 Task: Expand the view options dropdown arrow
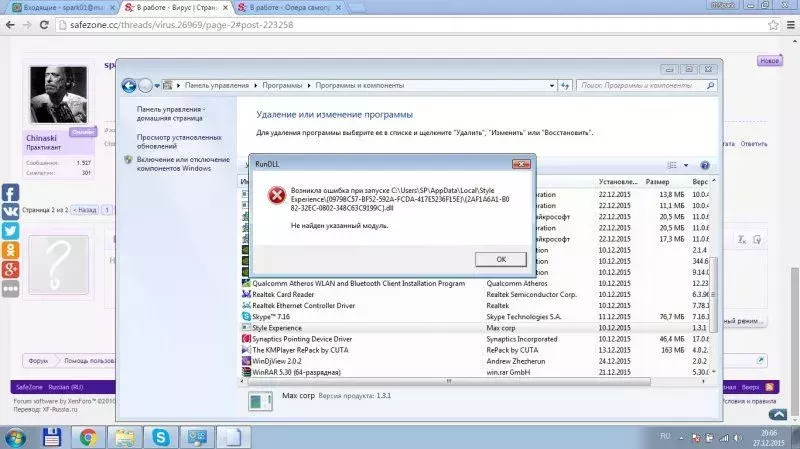click(x=686, y=165)
